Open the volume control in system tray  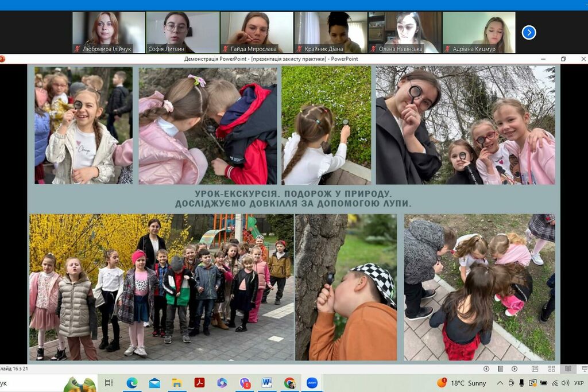click(565, 383)
